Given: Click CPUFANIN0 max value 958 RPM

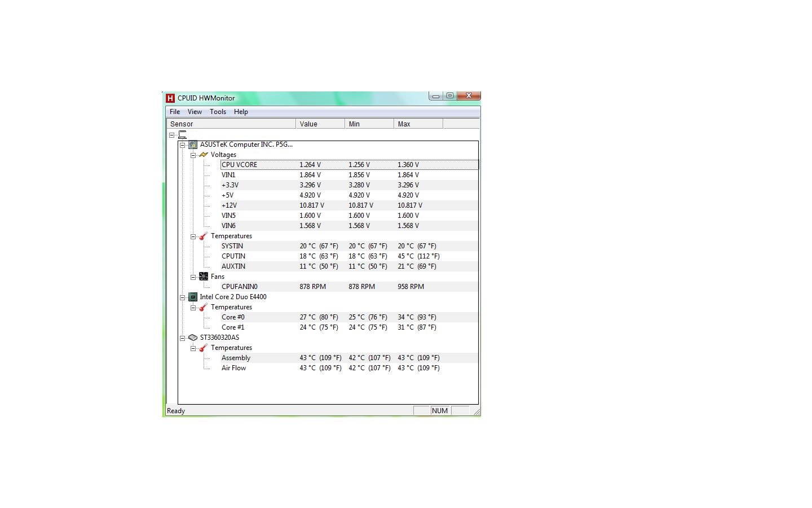Looking at the screenshot, I should coord(411,287).
